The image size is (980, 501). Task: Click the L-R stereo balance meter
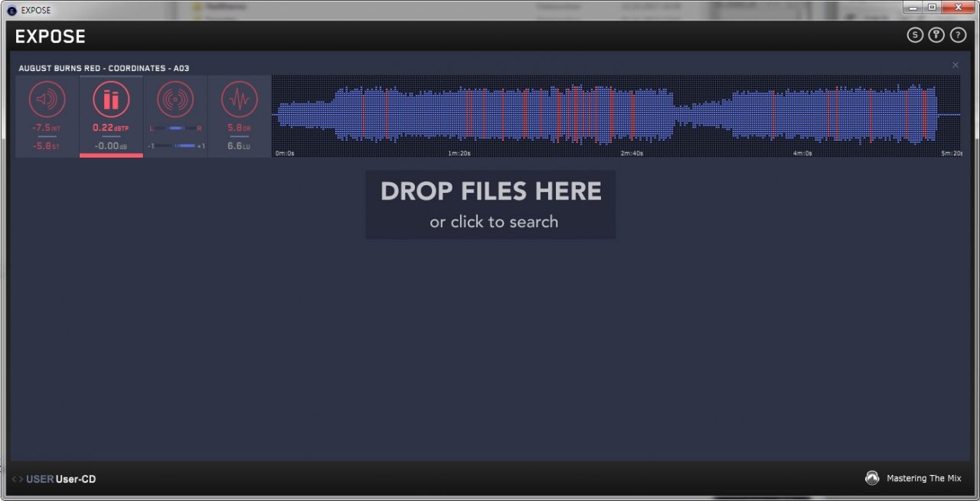[175, 128]
